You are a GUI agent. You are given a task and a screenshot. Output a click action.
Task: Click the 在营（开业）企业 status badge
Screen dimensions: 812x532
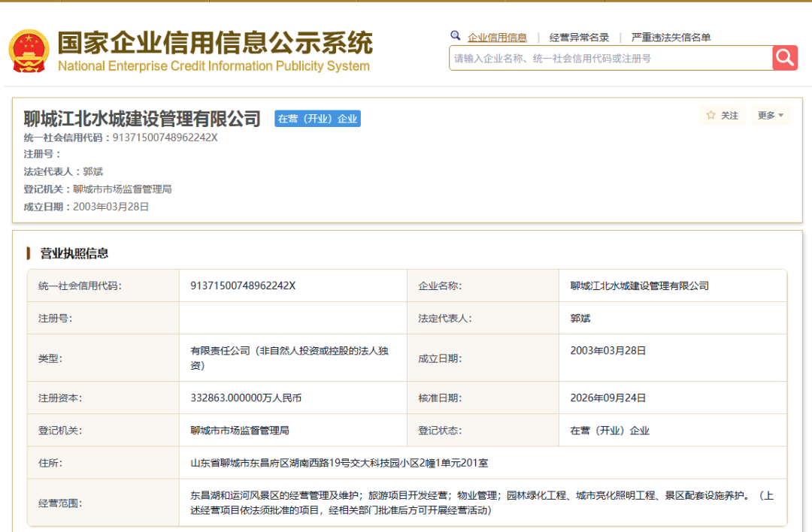coord(317,119)
